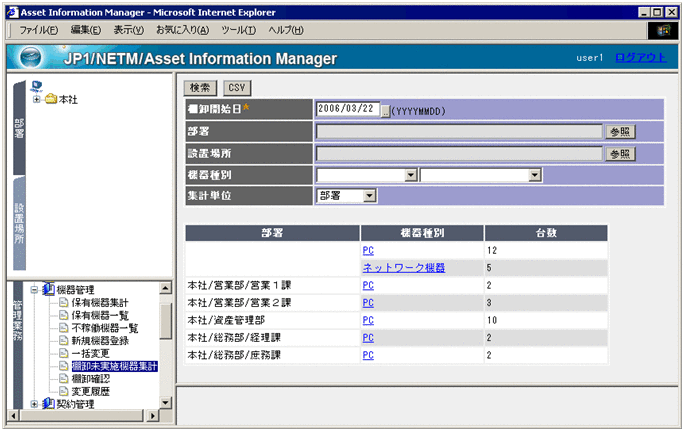685x433 pixels.
Task: Open the calendar picker beside the date field
Action: coord(384,110)
